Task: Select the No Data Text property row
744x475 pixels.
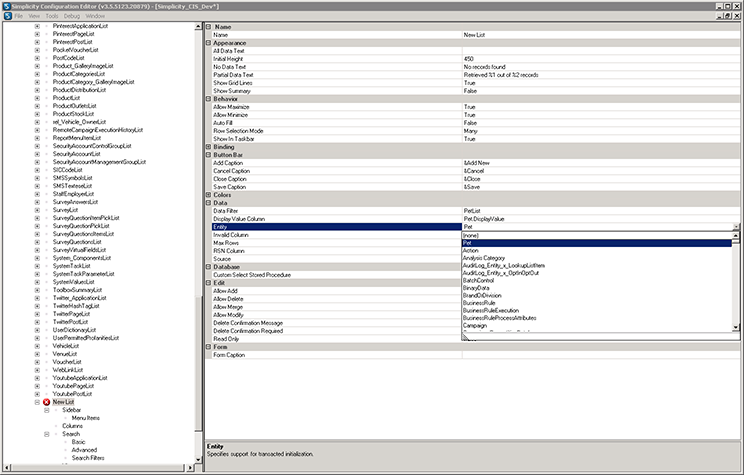Action: (475, 67)
